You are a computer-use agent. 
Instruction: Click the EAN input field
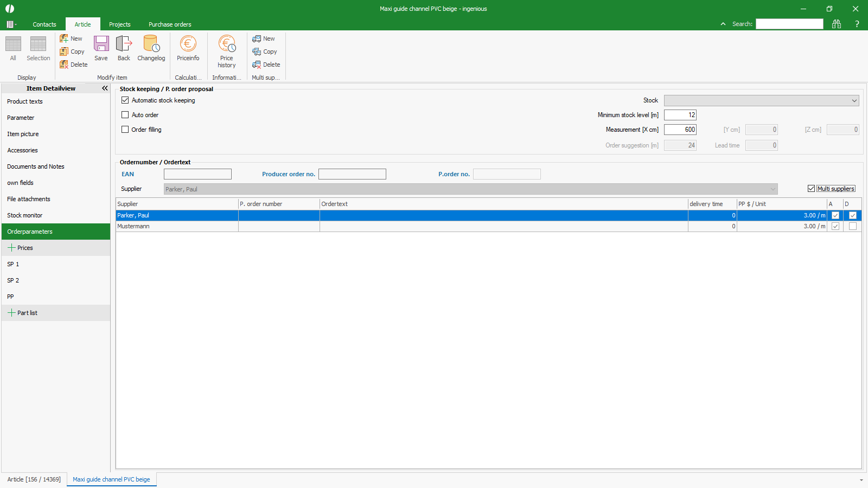tap(197, 174)
